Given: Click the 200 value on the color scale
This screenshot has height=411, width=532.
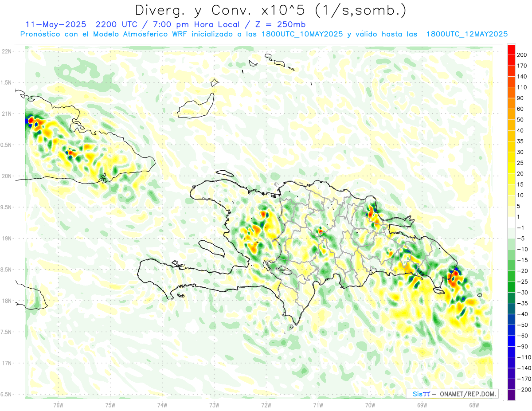Looking at the screenshot, I should [522, 55].
